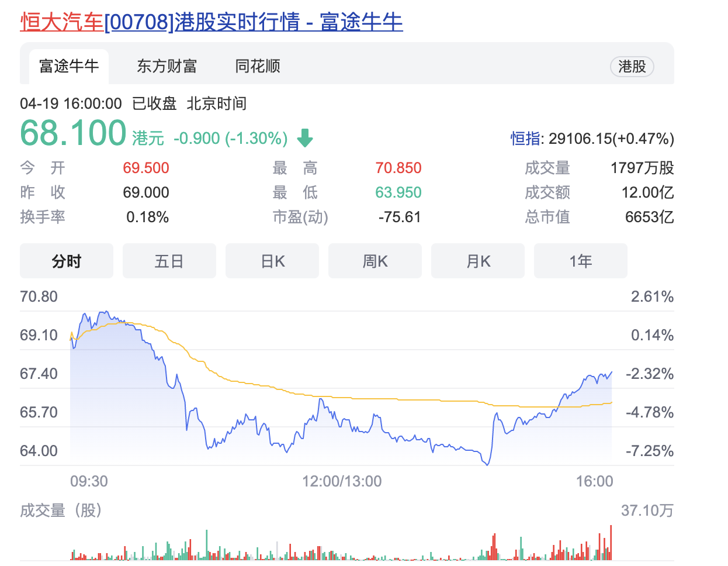Click the 恒指 index label
This screenshot has height=566, width=728.
pos(525,139)
